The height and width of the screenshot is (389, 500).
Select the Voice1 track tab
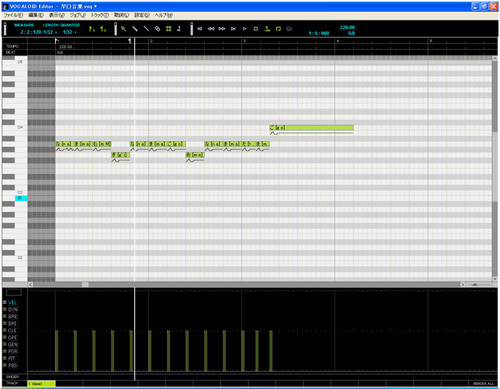(x=41, y=384)
